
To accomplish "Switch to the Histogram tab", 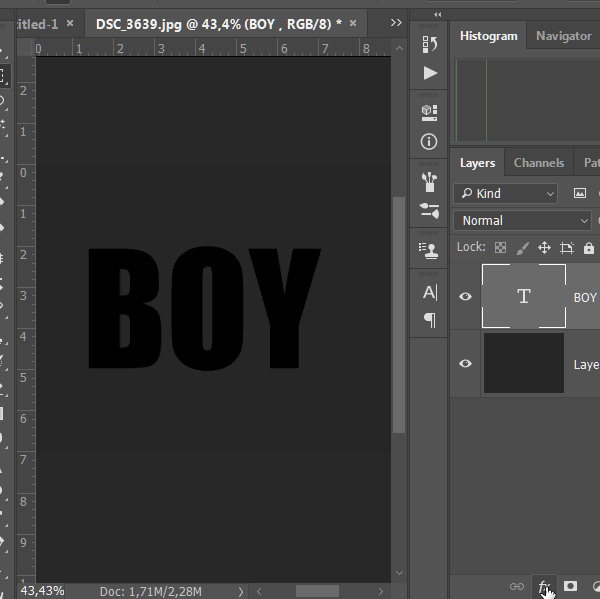I will (489, 36).
